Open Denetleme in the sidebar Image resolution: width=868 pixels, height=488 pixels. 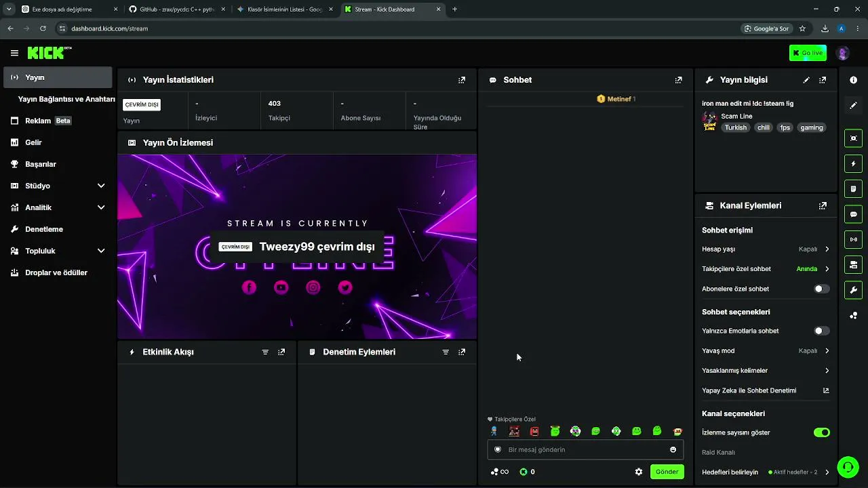pyautogui.click(x=58, y=229)
